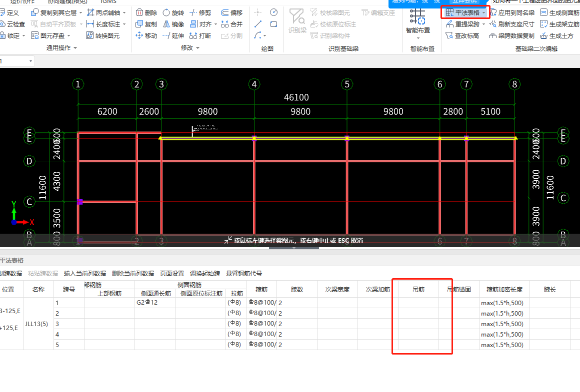Click axis bubble 4 at the top of the drawing
The image size is (580, 392).
(254, 84)
